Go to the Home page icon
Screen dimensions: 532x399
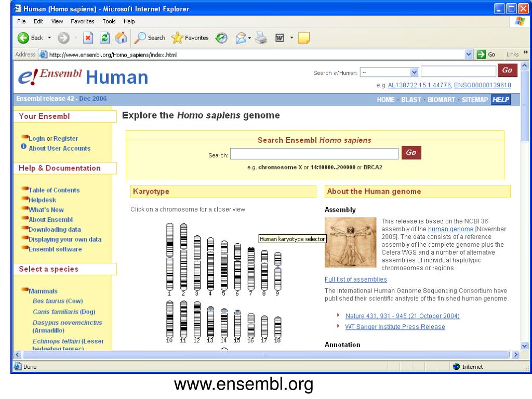click(121, 37)
